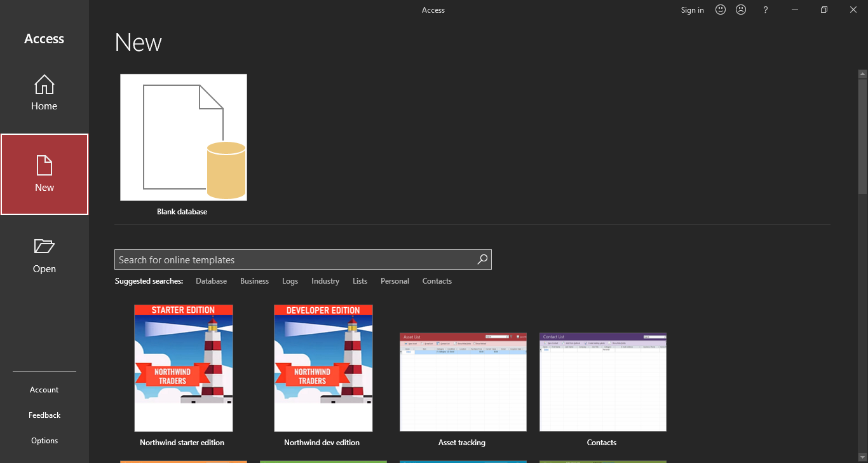868x463 pixels.
Task: Send a frown feedback face icon
Action: pos(741,10)
